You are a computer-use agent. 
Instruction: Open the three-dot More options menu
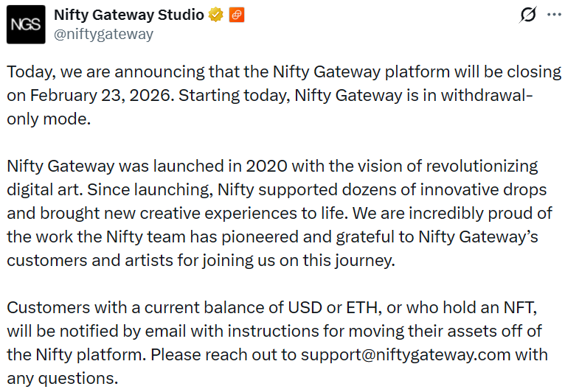(x=553, y=15)
